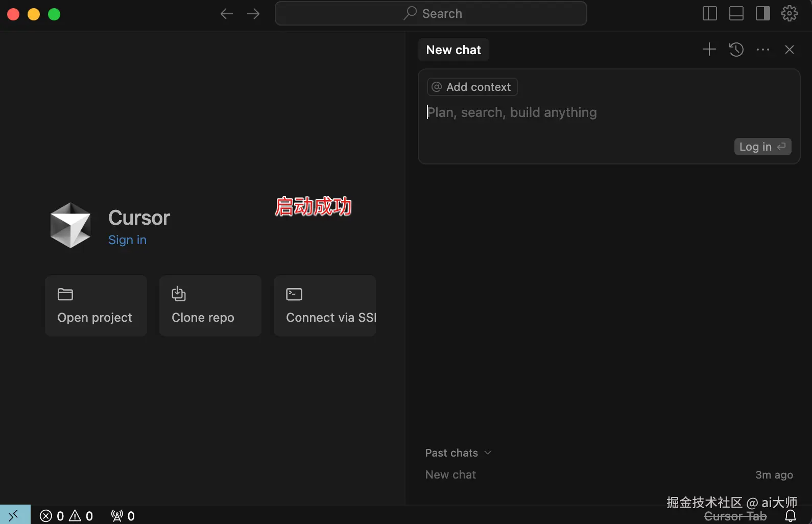812x524 pixels.
Task: Open notifications bell icon
Action: point(791,516)
